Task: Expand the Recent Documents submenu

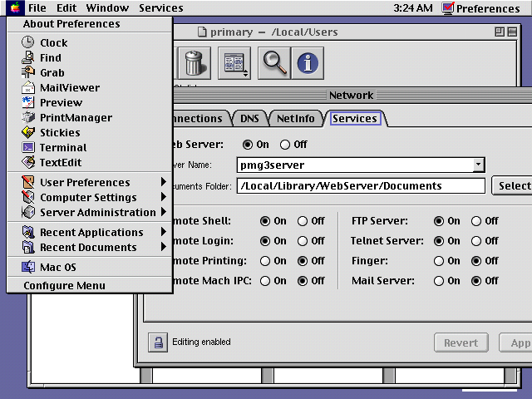Action: [x=90, y=247]
